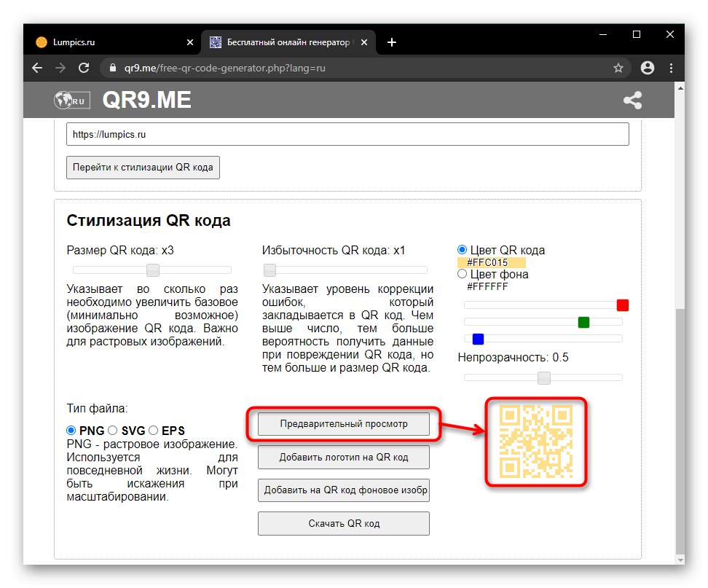Click Добавить на QR код фоновое изображение button
Image resolution: width=708 pixels, height=588 pixels.
[344, 490]
